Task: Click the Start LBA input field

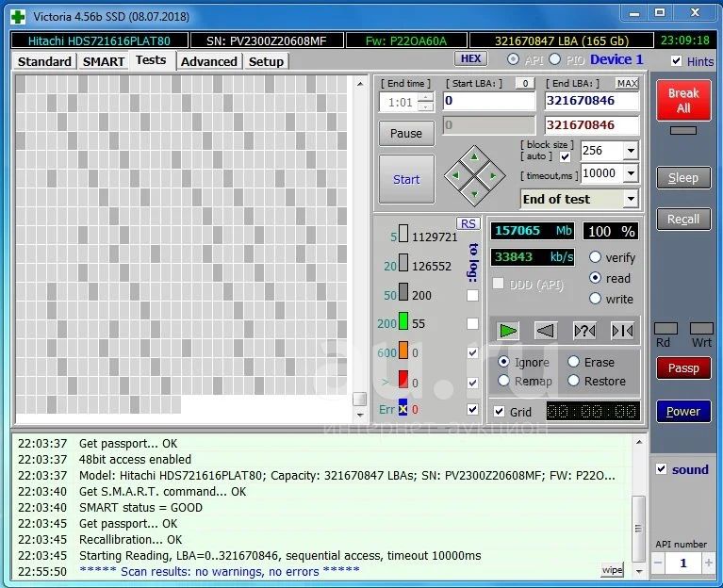Action: (489, 101)
